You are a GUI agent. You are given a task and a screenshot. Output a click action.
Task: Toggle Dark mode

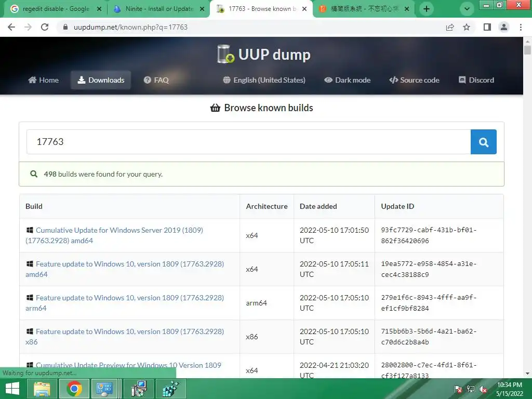click(x=347, y=80)
